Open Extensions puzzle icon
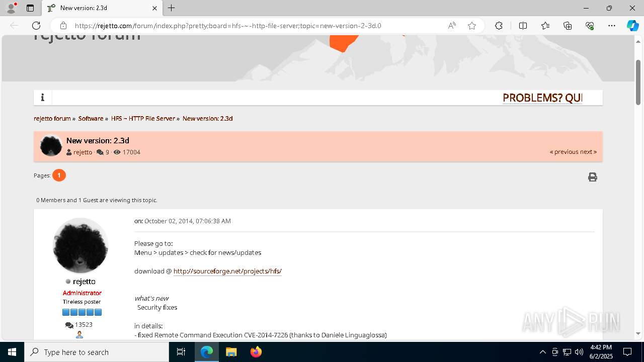Screen dimensions: 644x362 pos(499,26)
